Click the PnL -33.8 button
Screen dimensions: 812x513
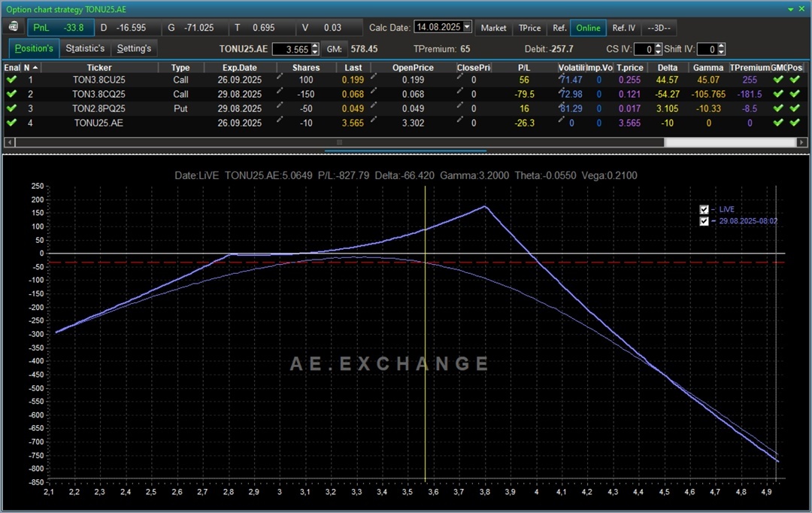point(61,28)
